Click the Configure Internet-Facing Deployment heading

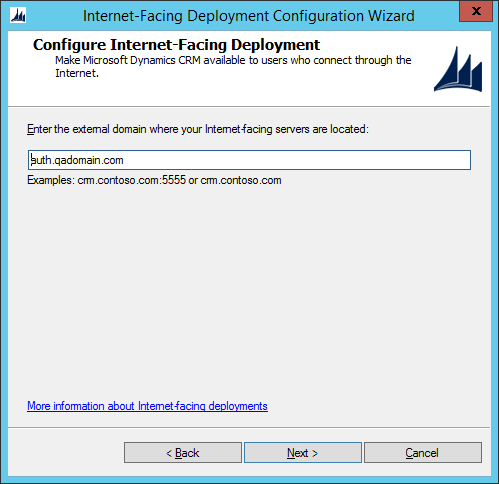pyautogui.click(x=176, y=45)
